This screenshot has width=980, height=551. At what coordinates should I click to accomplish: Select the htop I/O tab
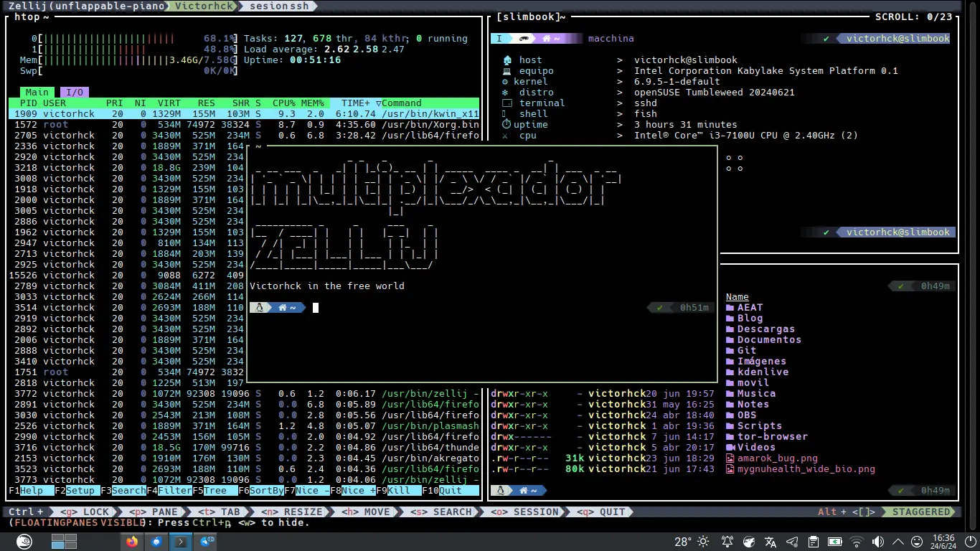point(74,92)
